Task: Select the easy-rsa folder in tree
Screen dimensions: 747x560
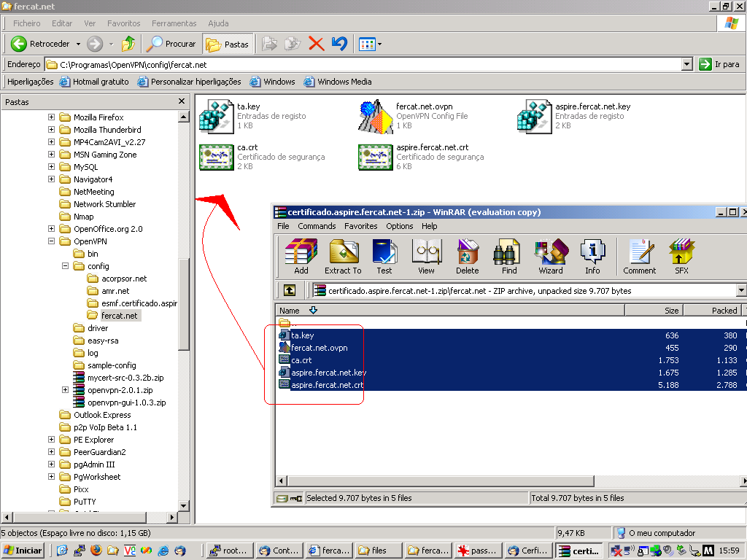Action: click(x=103, y=341)
